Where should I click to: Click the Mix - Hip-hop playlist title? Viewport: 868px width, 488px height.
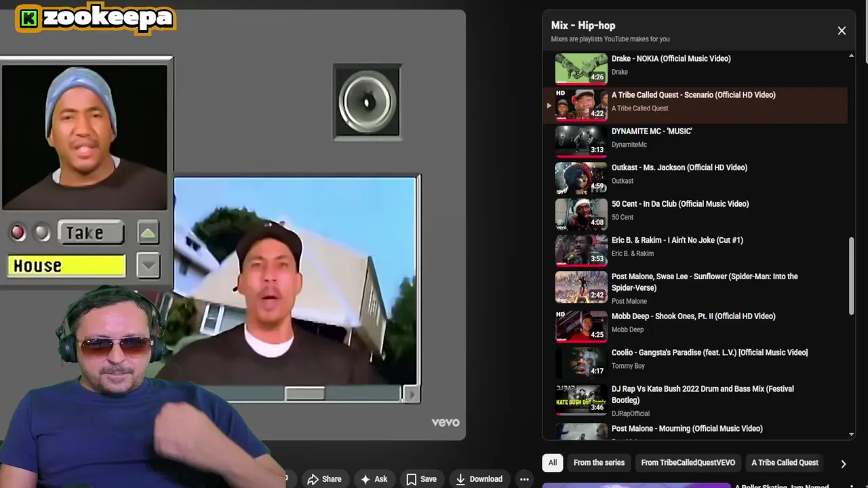pos(583,25)
